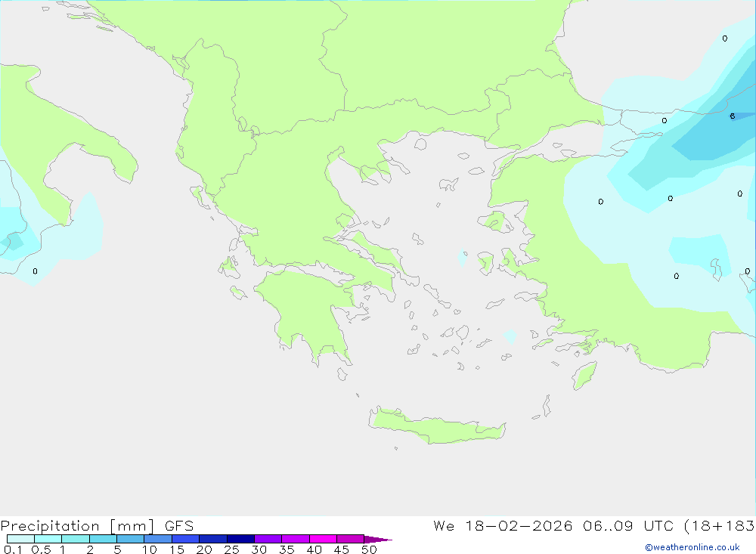Image resolution: width=756 pixels, height=554 pixels.
Task: Open the weatheronline.co.uk copyright link
Action: tap(692, 547)
